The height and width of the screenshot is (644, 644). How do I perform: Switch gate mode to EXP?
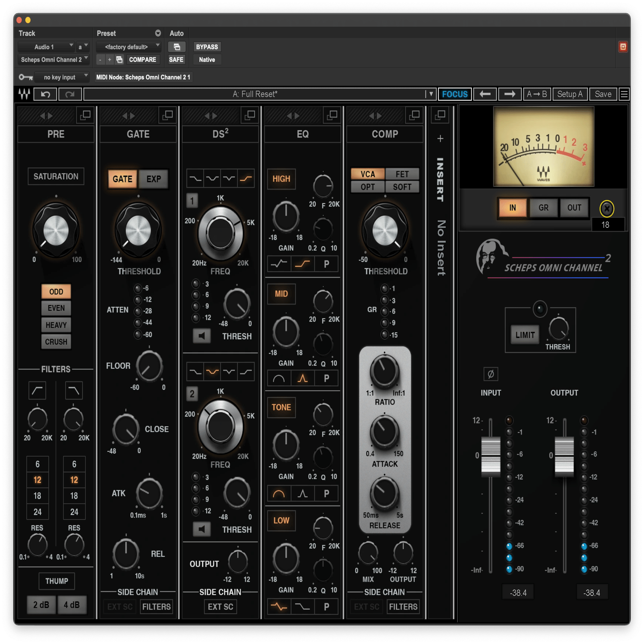pyautogui.click(x=154, y=179)
